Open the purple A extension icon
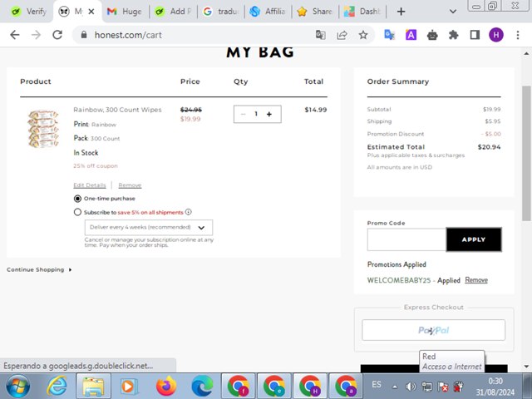 pos(411,35)
